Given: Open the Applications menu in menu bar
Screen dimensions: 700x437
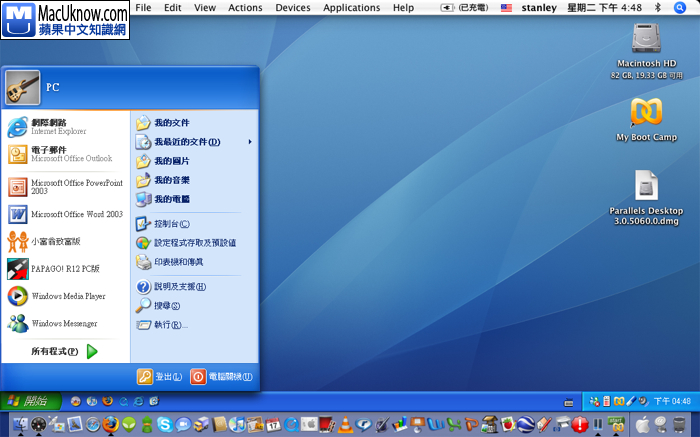Looking at the screenshot, I should tap(351, 7).
